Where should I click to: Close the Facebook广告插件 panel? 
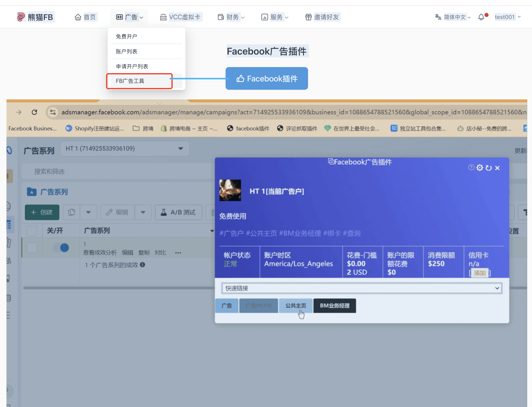pyautogui.click(x=497, y=168)
